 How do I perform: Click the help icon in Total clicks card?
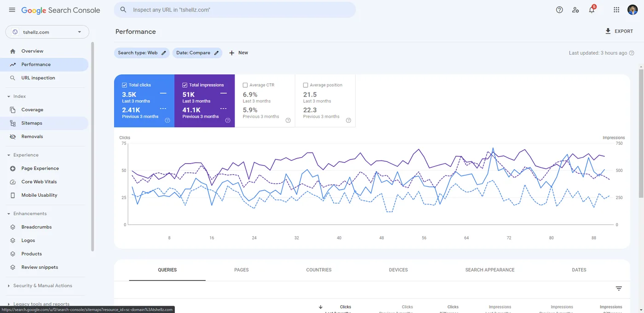point(167,120)
